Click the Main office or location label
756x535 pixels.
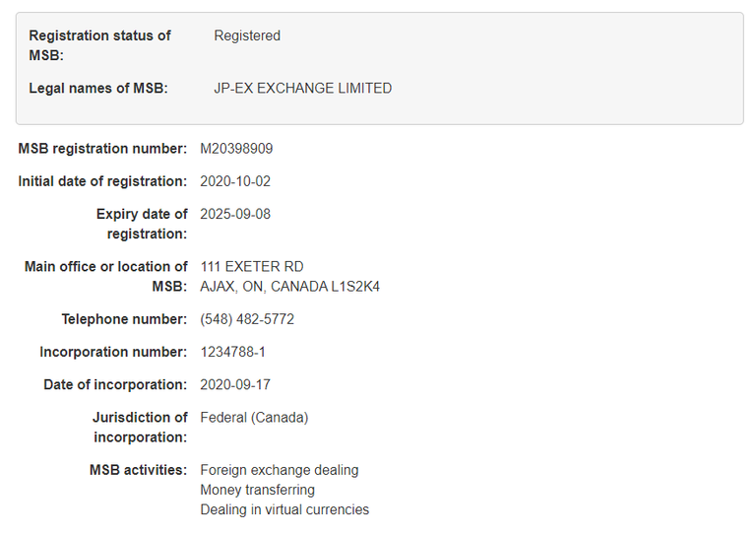[106, 277]
